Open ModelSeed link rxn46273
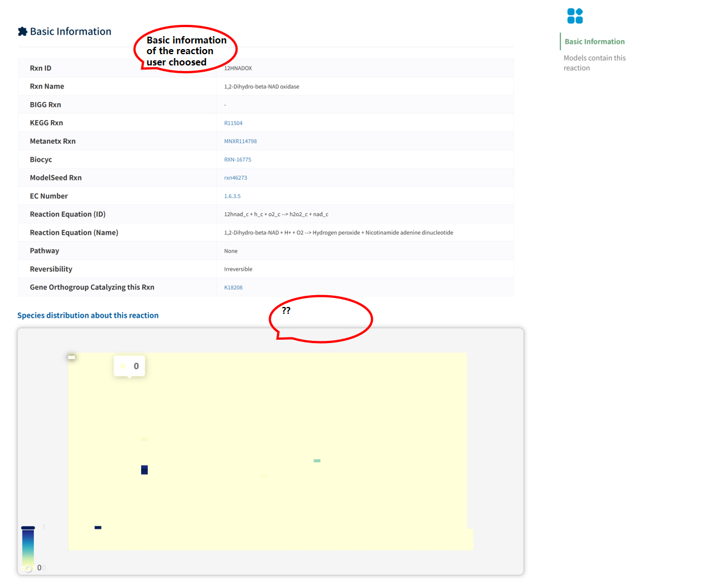The image size is (707, 588). coord(235,178)
